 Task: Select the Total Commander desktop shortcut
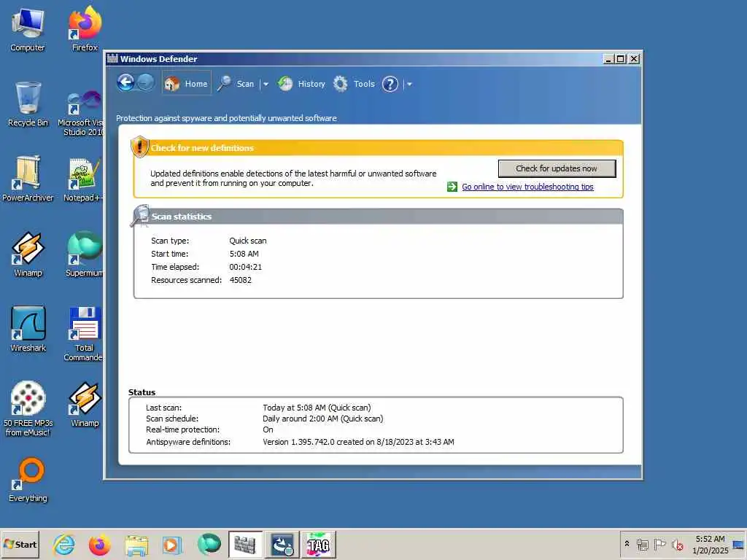(x=83, y=334)
